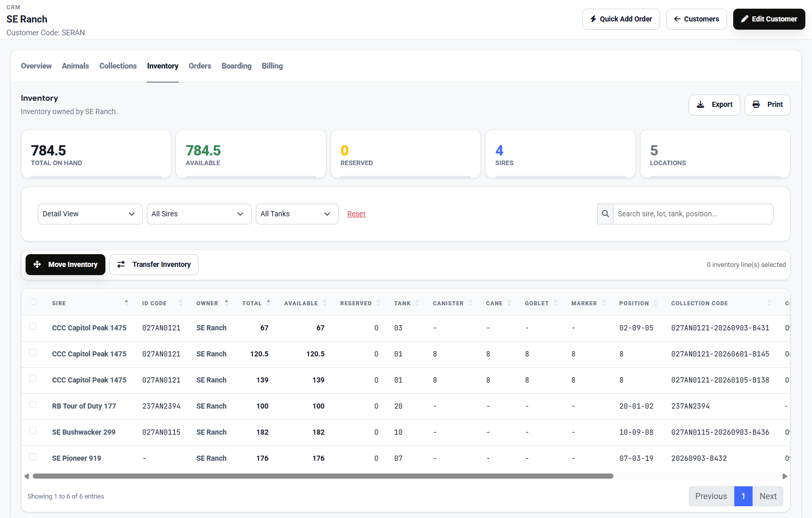812x518 pixels.
Task: Check the row with total 120.5
Action: (x=33, y=352)
